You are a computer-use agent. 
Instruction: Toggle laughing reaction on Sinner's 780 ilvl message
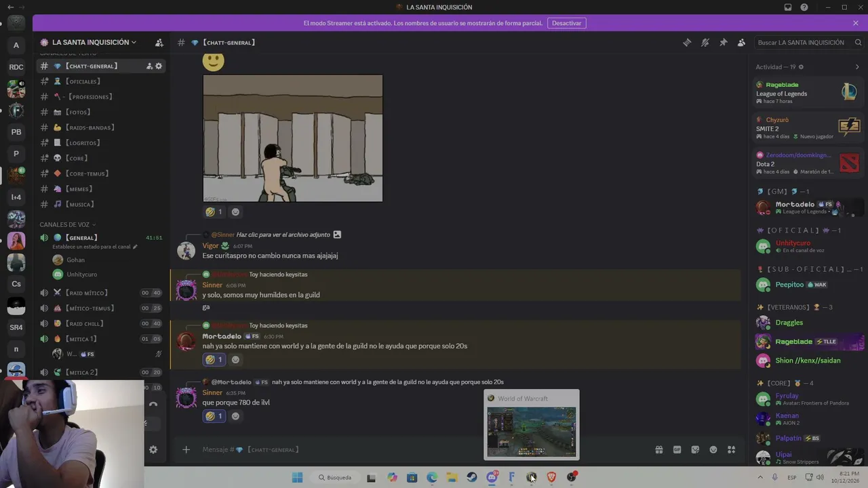click(x=214, y=416)
